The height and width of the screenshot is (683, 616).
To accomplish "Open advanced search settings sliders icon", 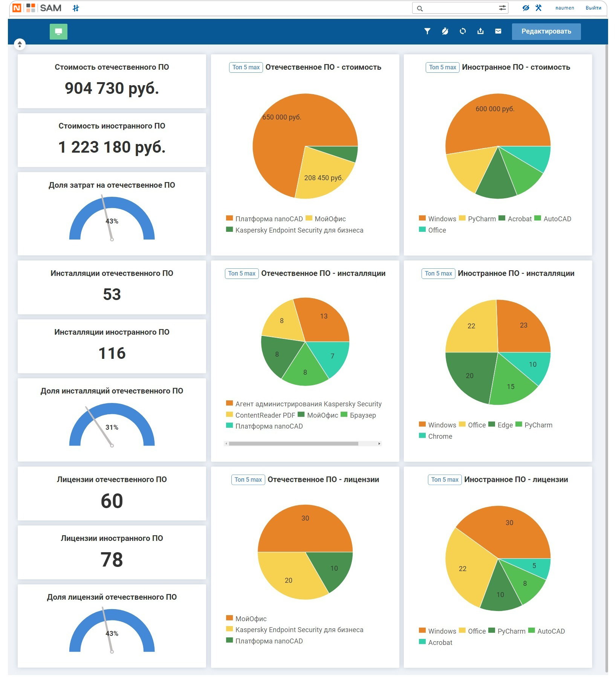I will coord(502,8).
